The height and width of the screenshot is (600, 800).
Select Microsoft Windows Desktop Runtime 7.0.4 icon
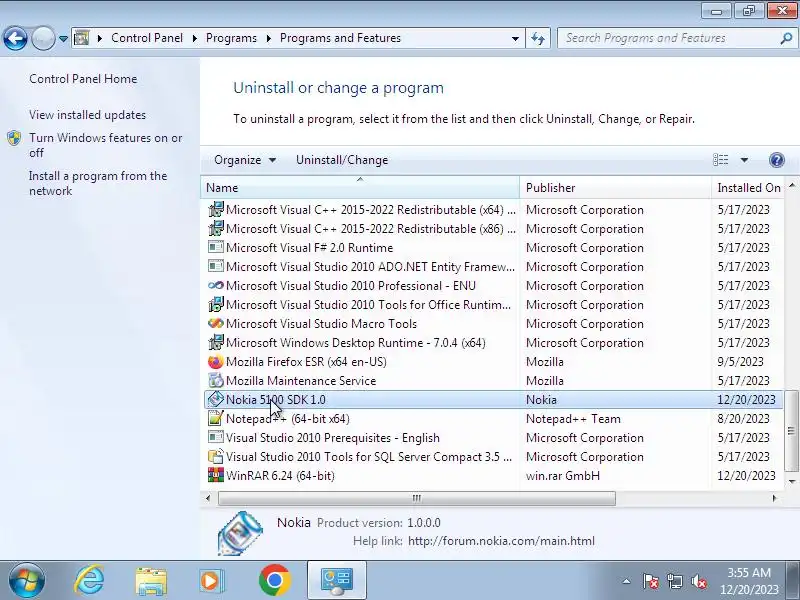[x=216, y=342]
